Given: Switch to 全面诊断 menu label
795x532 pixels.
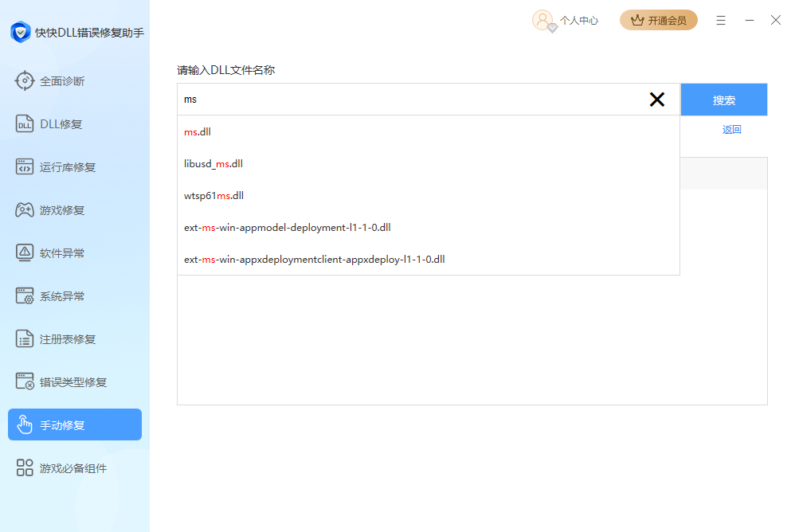Looking at the screenshot, I should [x=62, y=81].
